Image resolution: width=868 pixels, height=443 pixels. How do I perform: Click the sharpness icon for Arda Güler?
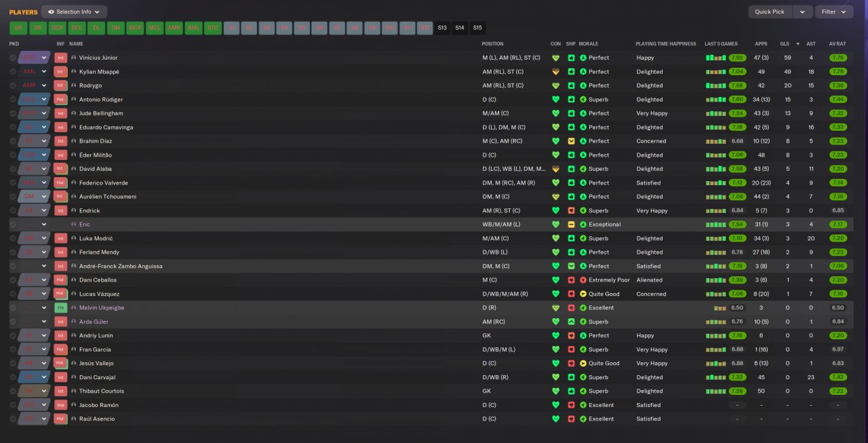[571, 322]
